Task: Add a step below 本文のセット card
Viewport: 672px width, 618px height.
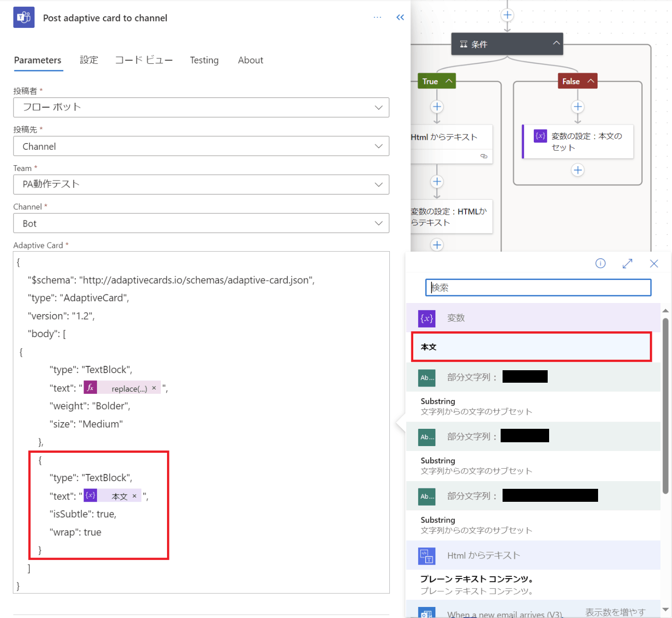Action: pyautogui.click(x=578, y=170)
